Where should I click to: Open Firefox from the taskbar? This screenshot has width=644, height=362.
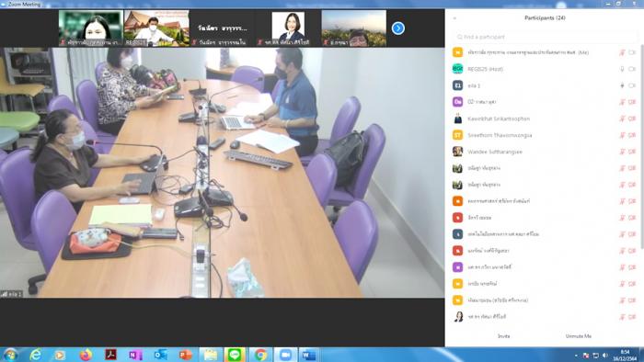click(x=86, y=355)
